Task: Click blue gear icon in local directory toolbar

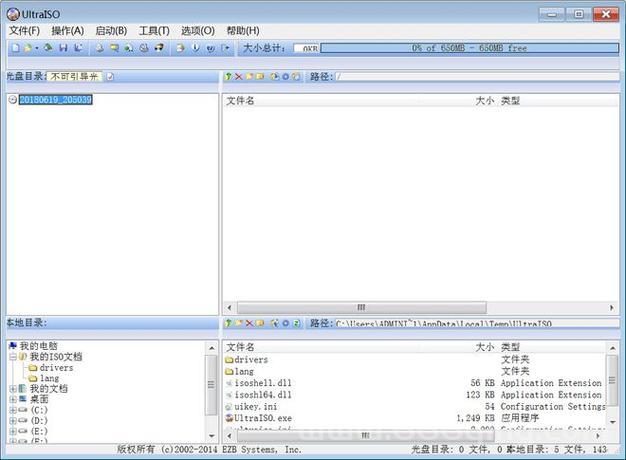Action: [x=285, y=323]
